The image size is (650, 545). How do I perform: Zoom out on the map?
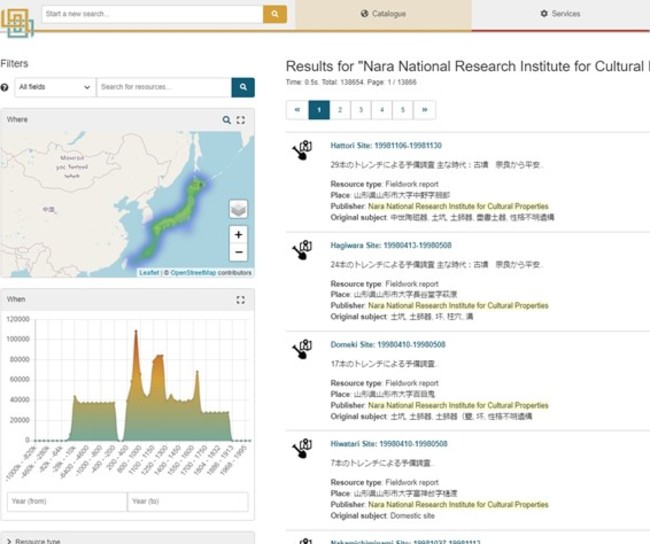pos(238,252)
